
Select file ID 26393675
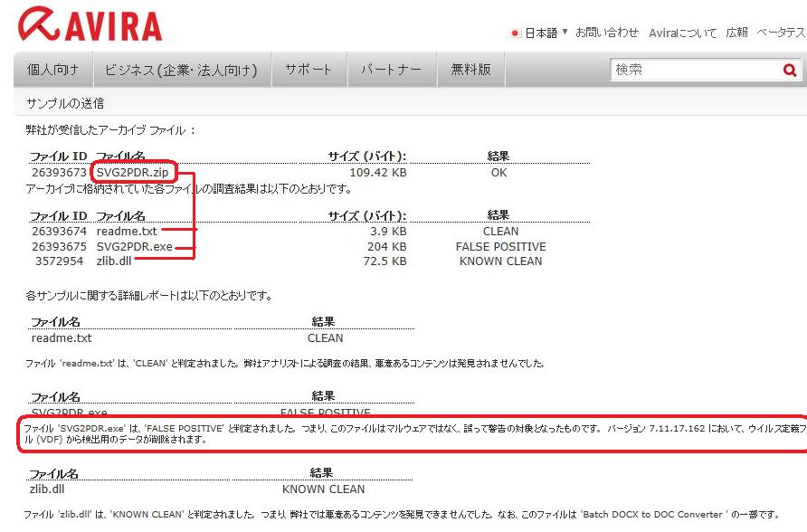coord(59,247)
